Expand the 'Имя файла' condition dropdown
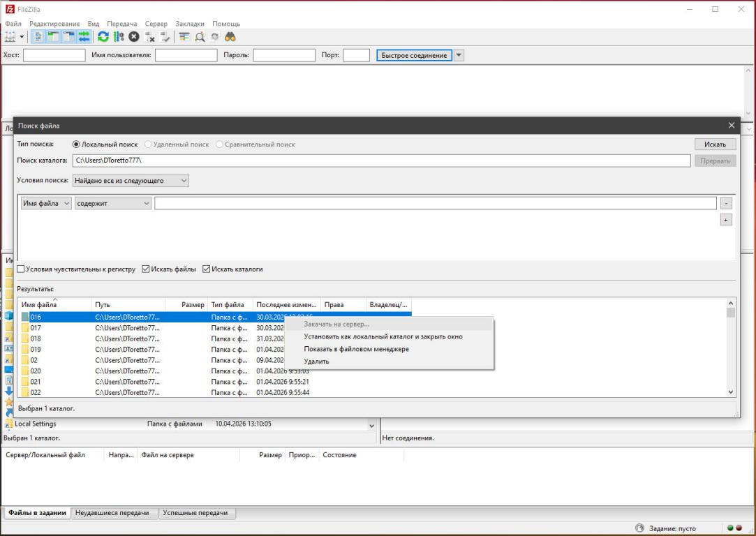Screen dimensions: 756x536 [46, 203]
